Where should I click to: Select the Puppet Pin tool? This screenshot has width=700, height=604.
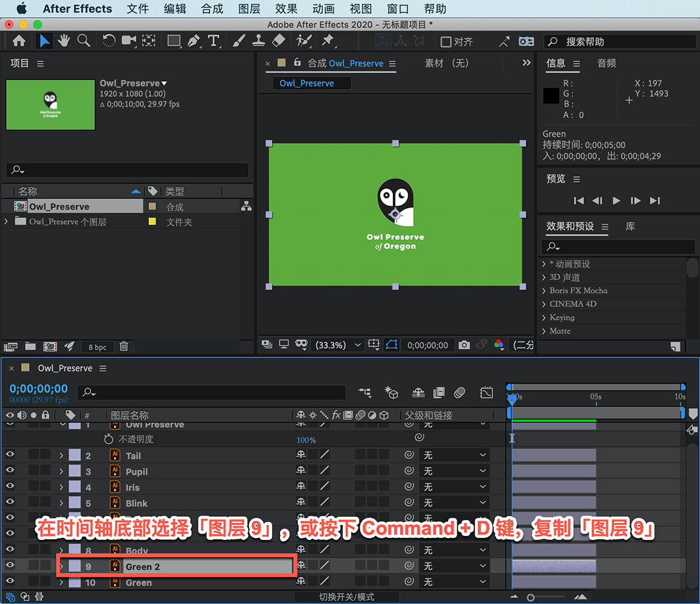click(x=328, y=41)
